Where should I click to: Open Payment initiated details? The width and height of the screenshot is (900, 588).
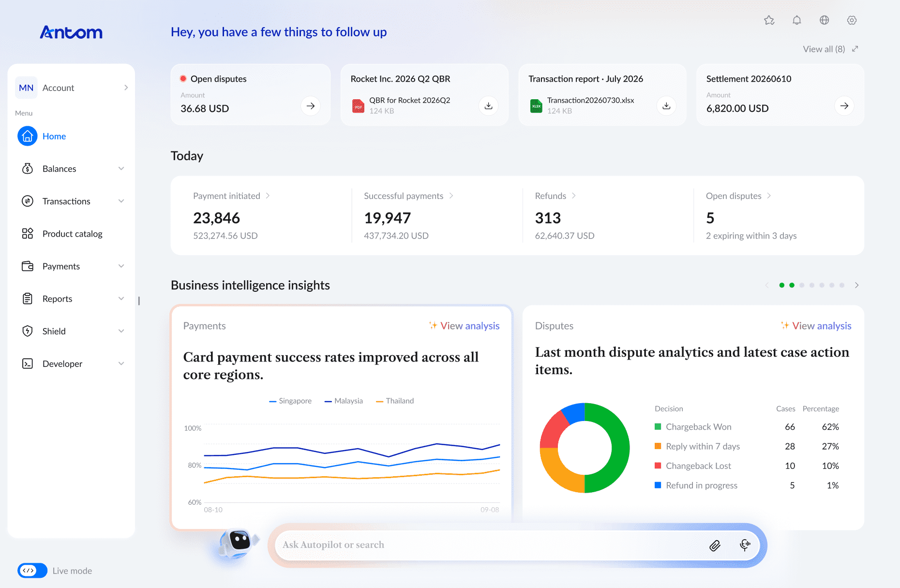click(x=231, y=196)
